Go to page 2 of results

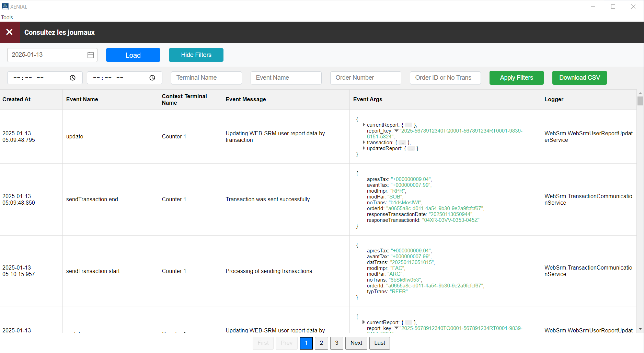click(321, 343)
